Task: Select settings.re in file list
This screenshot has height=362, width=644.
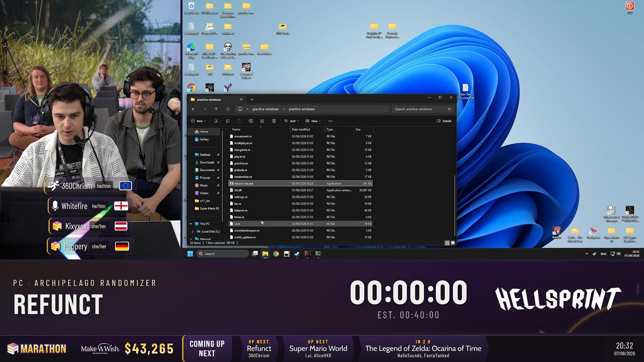Action: click(x=301, y=197)
